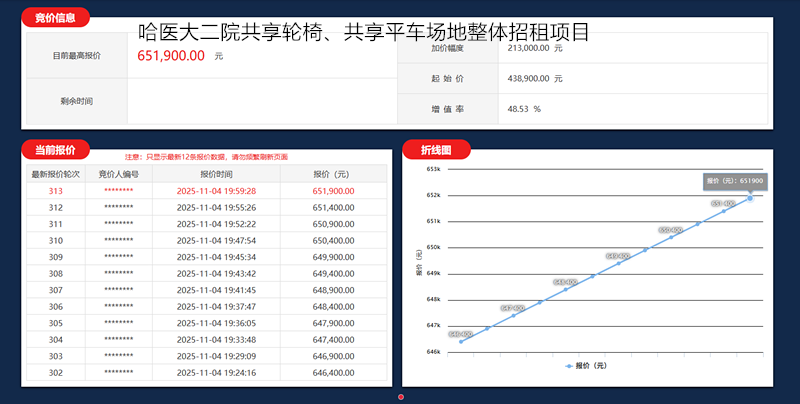Image resolution: width=800 pixels, height=404 pixels.
Task: Click the 当前报价 section label
Action: pos(55,150)
